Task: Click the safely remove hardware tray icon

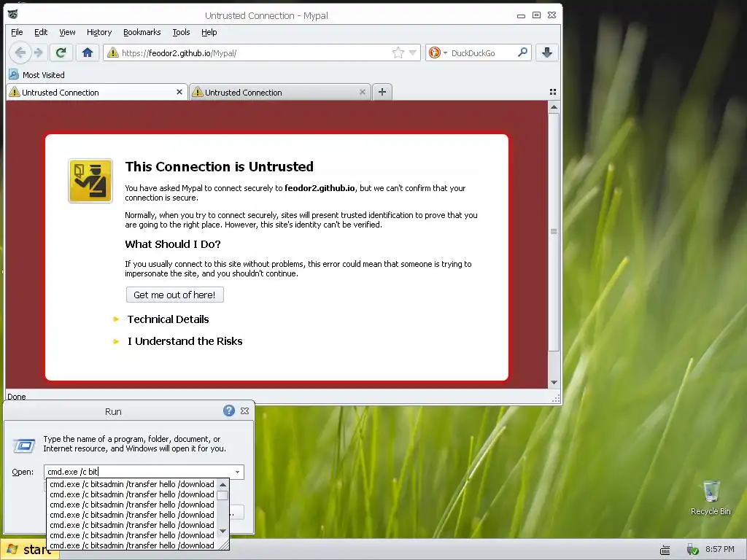Action: coord(692,550)
